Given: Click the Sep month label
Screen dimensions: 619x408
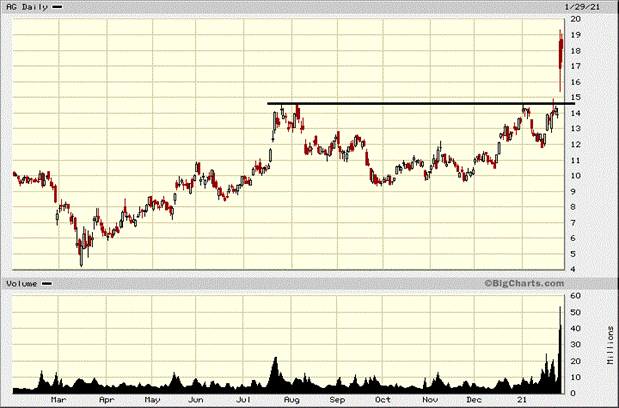Looking at the screenshot, I should (337, 400).
